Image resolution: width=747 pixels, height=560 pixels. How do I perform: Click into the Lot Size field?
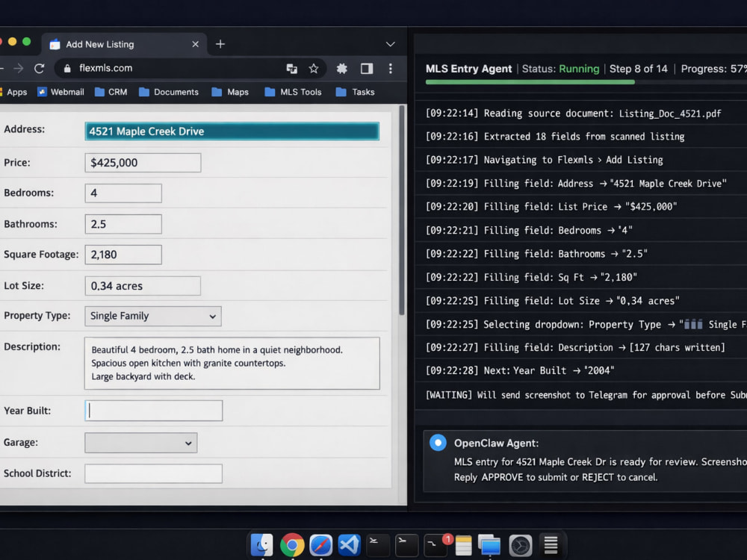(143, 286)
